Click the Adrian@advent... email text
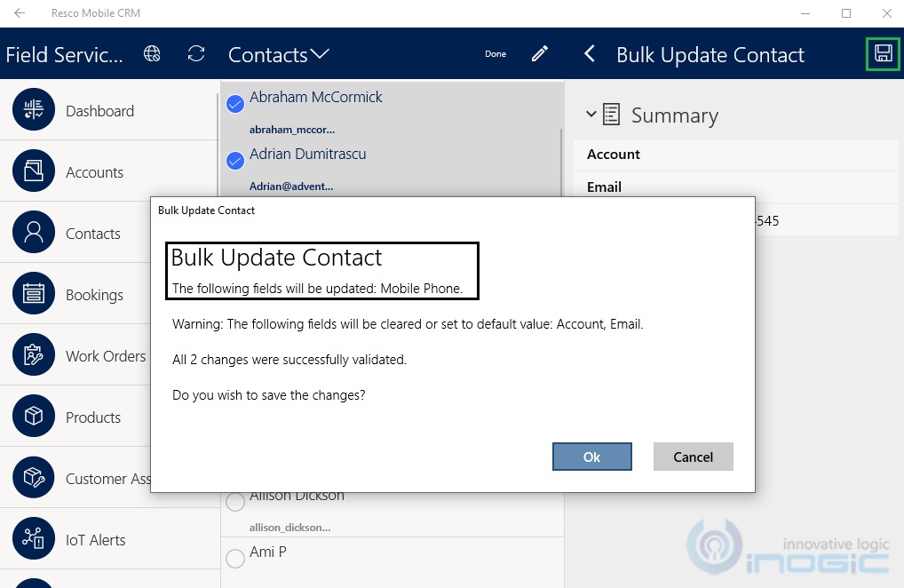The width and height of the screenshot is (904, 588). [x=291, y=187]
